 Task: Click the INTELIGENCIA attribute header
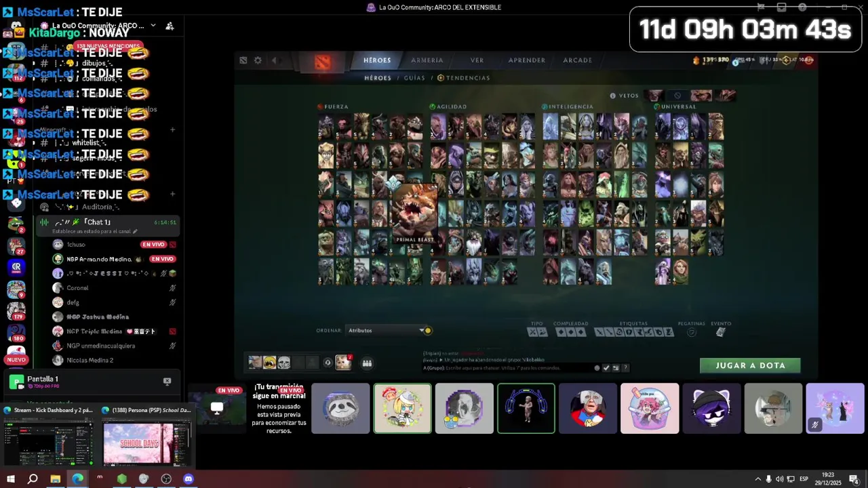(x=568, y=106)
